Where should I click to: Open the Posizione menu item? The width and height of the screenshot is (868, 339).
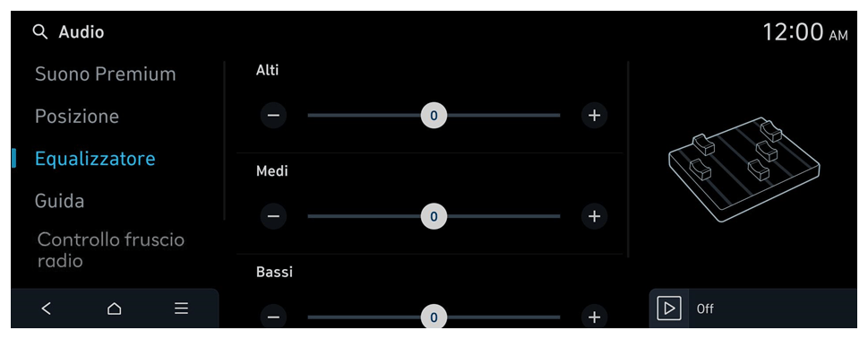[x=77, y=117]
